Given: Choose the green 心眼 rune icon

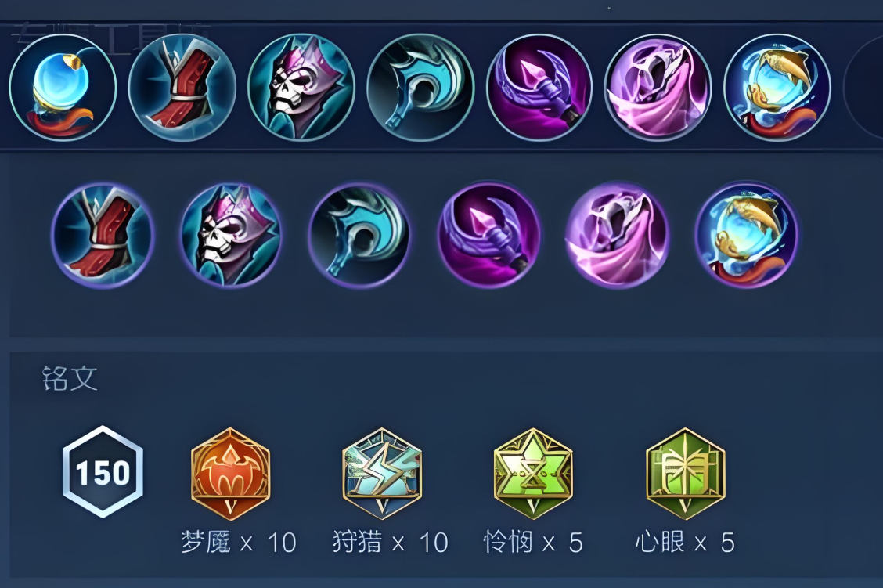Looking at the screenshot, I should point(685,473).
